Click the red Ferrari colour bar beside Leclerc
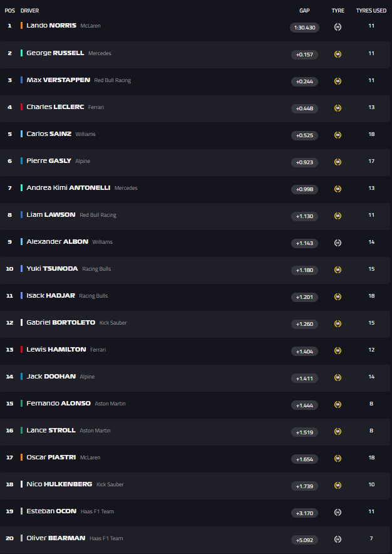392x554 pixels. point(21,107)
